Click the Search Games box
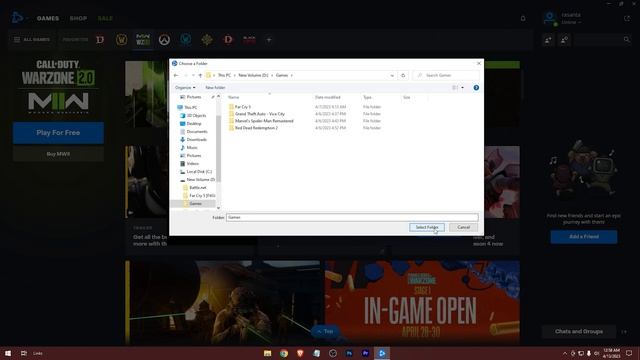Screen dimensions: 640x360 [447, 76]
